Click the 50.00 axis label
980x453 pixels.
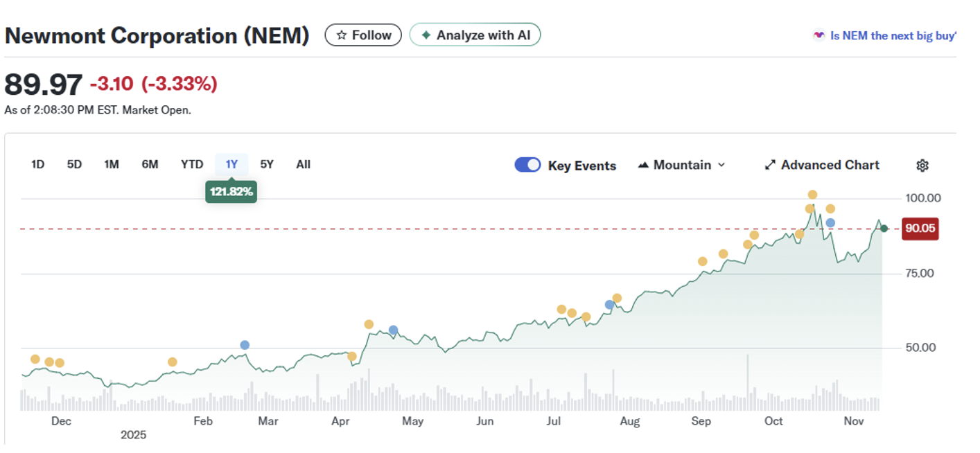pyautogui.click(x=920, y=348)
